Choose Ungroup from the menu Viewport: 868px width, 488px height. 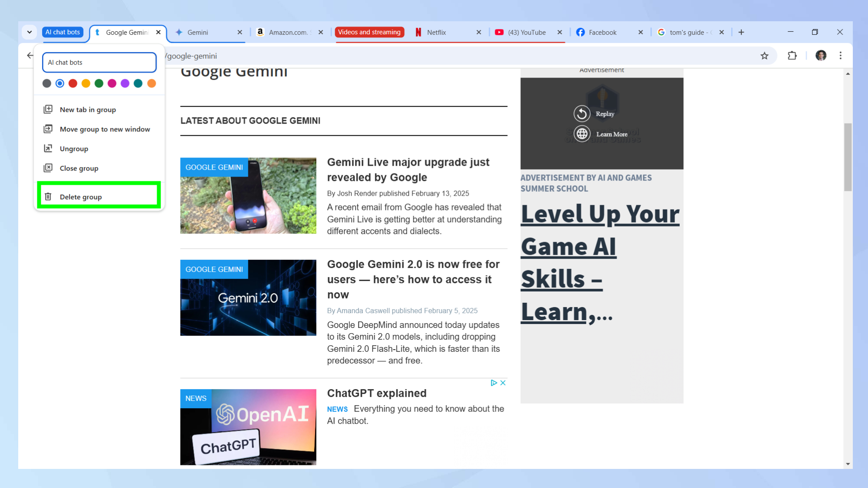74,149
